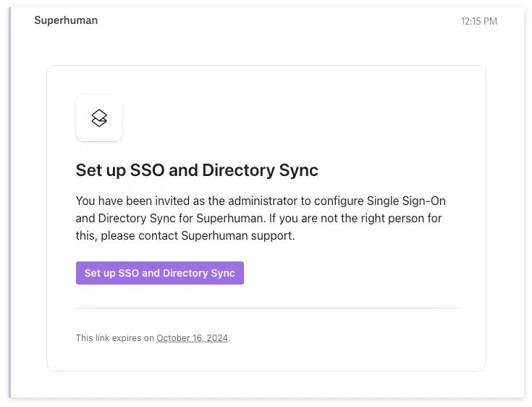
Task: Click the word Sync ending the bold heading
Action: click(x=298, y=170)
